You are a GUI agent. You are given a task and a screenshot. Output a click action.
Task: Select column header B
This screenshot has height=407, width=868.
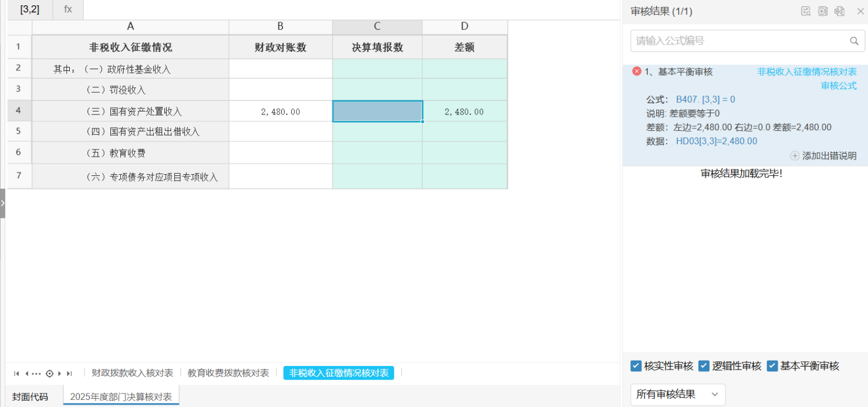coord(281,26)
